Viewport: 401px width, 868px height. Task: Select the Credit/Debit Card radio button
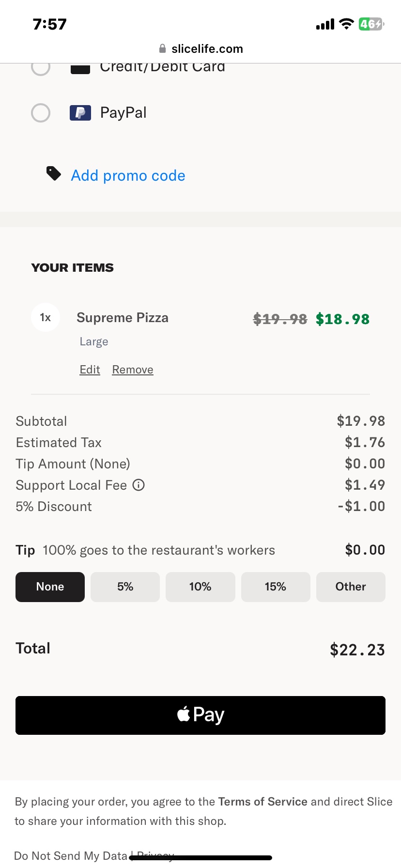click(x=41, y=68)
